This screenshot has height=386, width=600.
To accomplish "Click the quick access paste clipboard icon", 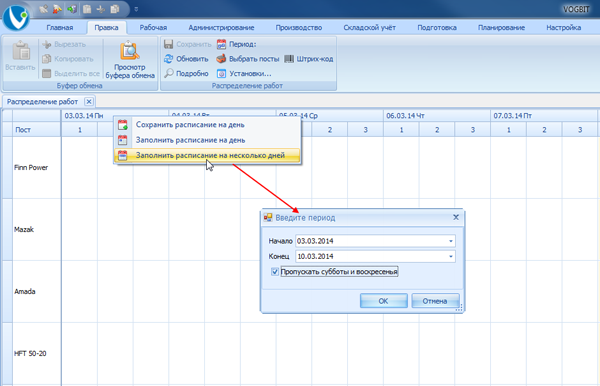I will click(87, 9).
